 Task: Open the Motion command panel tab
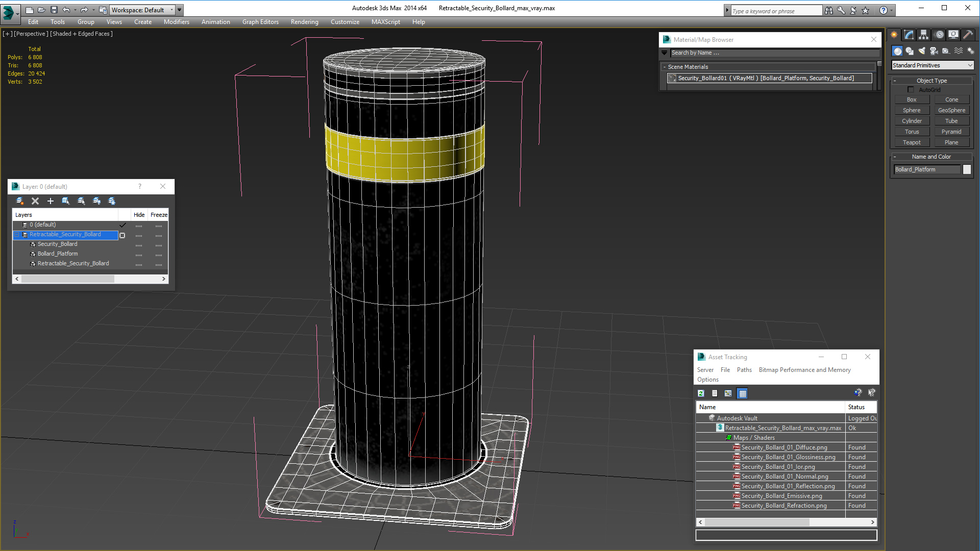click(x=939, y=35)
